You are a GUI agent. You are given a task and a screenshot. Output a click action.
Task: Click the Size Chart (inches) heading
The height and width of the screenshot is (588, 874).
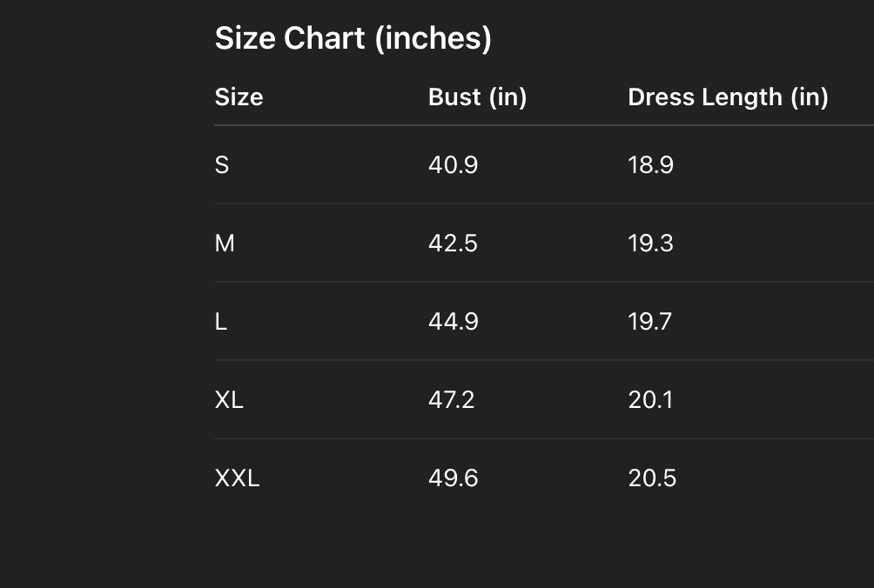pyautogui.click(x=353, y=38)
